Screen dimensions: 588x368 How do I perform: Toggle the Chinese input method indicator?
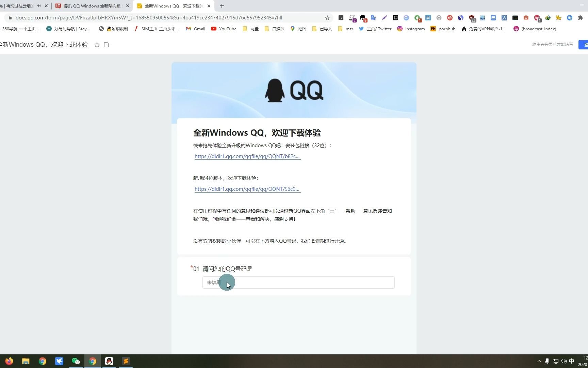click(571, 361)
